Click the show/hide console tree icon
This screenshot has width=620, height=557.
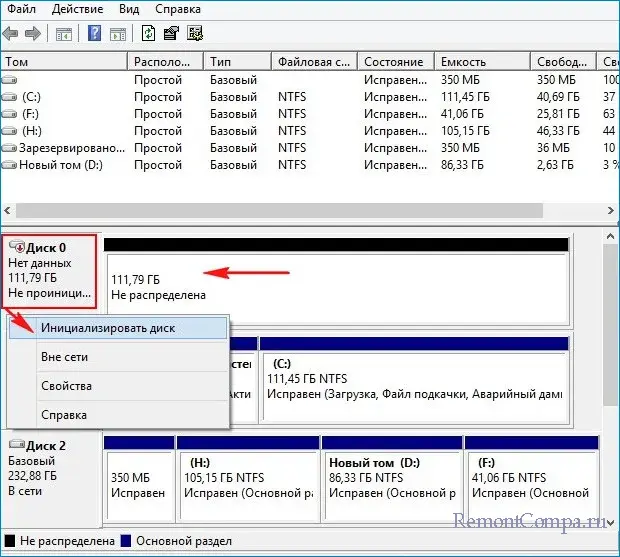pos(64,34)
